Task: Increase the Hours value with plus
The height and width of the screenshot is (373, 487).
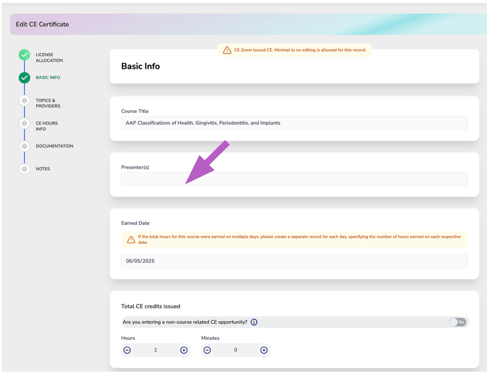Action: coord(184,350)
